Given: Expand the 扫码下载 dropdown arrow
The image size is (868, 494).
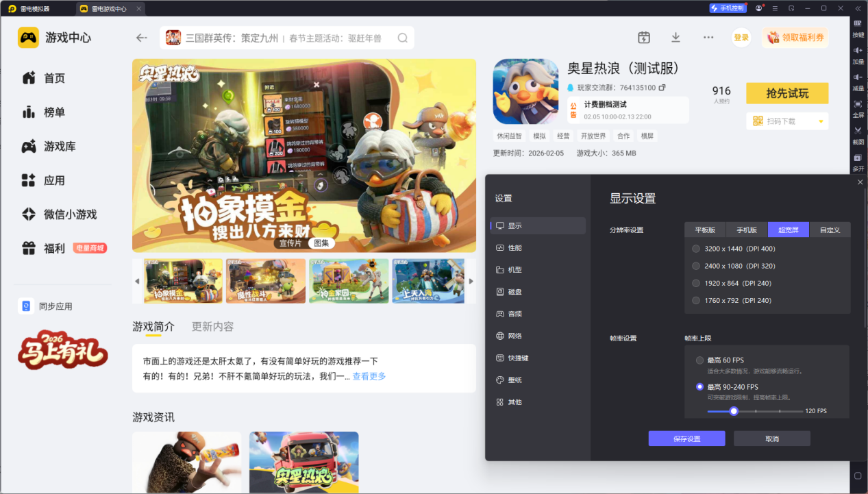Looking at the screenshot, I should tap(821, 122).
